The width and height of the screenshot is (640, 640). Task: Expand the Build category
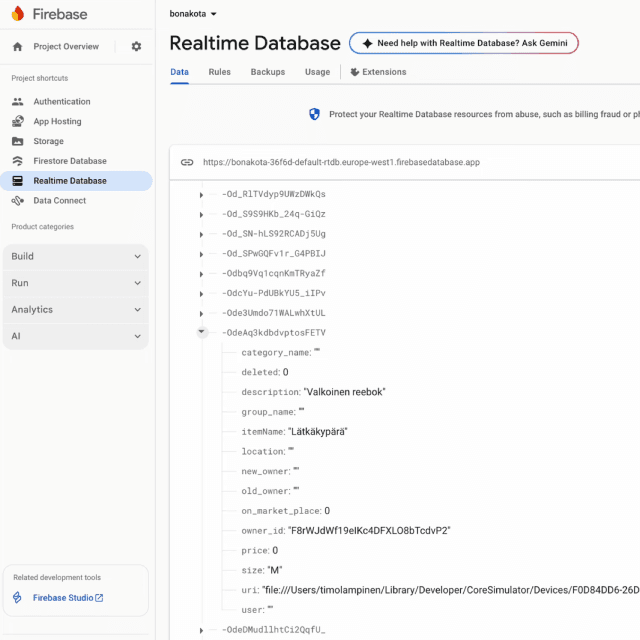tap(76, 256)
